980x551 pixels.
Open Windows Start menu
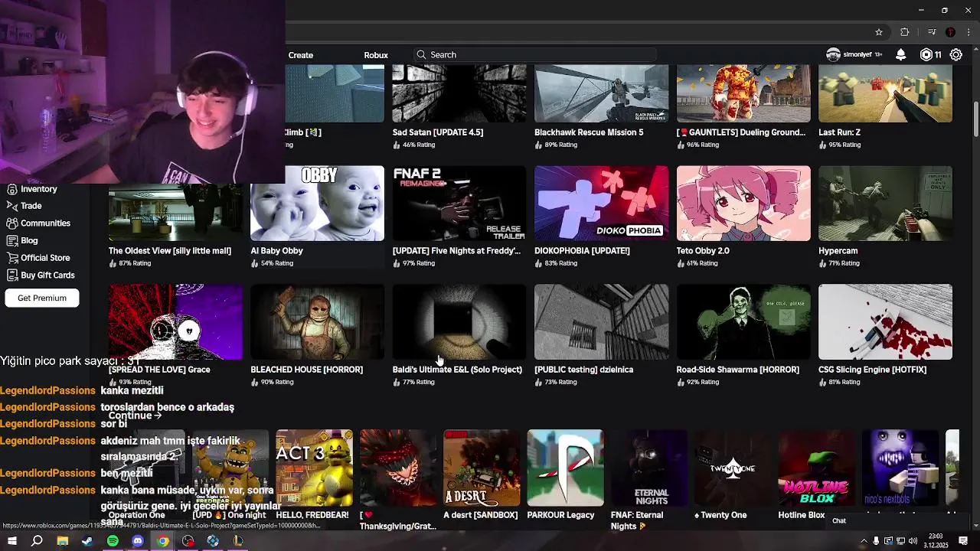11,541
